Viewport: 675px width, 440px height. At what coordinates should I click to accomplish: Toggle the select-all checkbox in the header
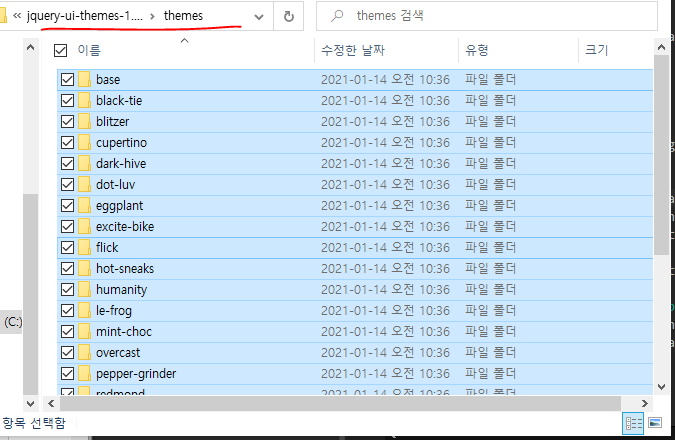pyautogui.click(x=60, y=50)
